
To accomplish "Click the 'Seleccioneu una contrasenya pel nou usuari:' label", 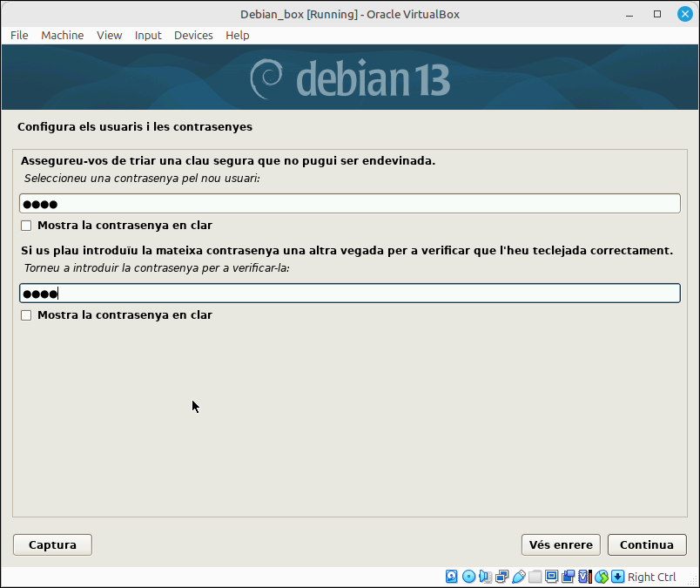I will coord(142,179).
